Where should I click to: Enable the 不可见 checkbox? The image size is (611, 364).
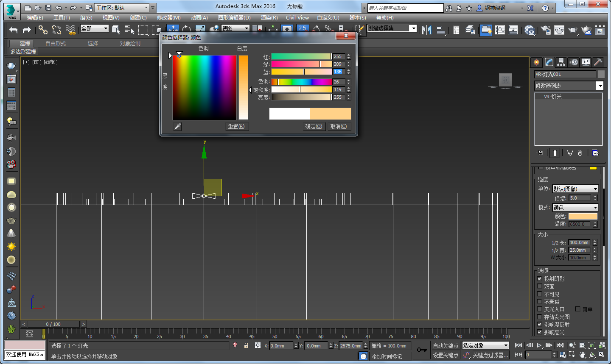(540, 294)
